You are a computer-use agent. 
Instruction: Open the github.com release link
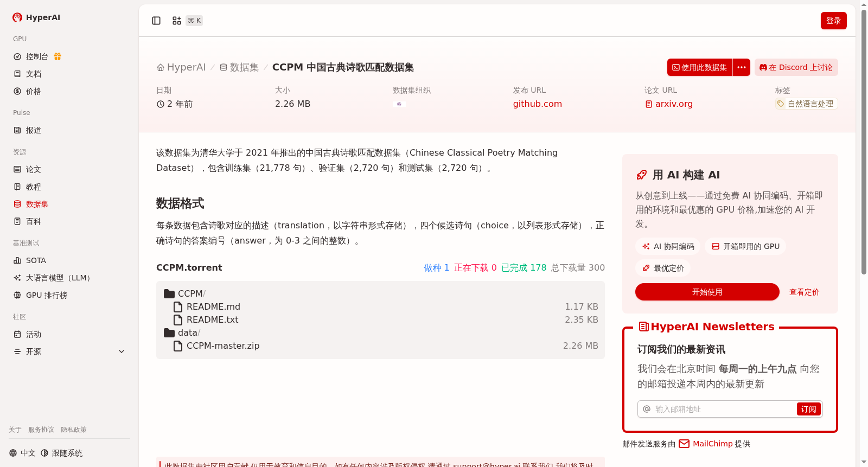pyautogui.click(x=538, y=104)
